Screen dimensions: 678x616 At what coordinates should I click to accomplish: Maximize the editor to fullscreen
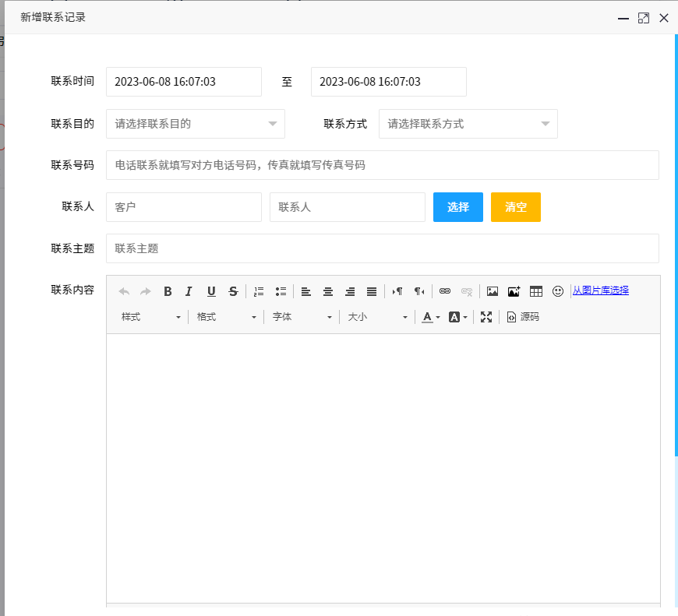pos(486,317)
